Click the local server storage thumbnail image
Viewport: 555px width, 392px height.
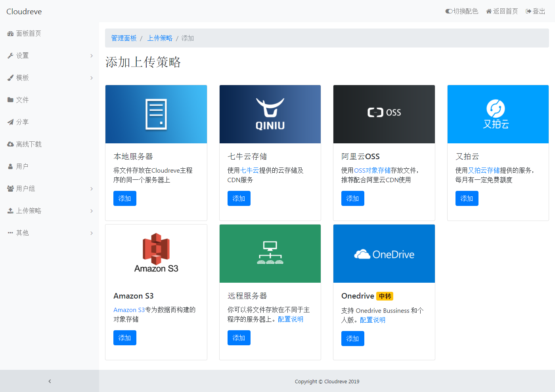click(156, 114)
